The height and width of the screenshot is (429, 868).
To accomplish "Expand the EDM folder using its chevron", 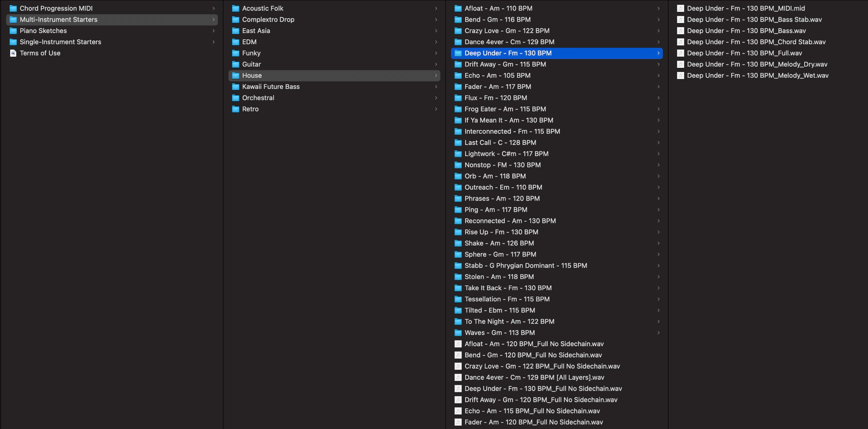I will tap(436, 42).
